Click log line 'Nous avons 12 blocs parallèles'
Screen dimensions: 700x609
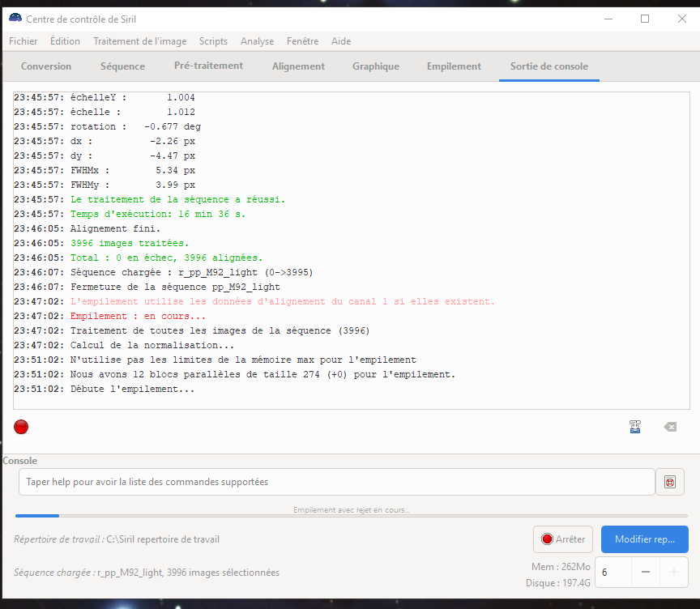click(x=262, y=374)
